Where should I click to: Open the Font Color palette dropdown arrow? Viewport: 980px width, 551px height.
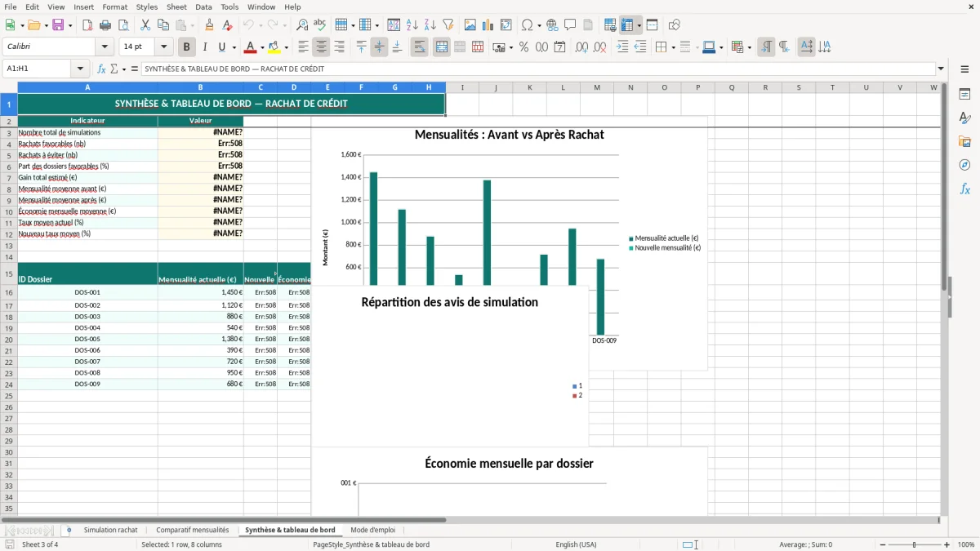pyautogui.click(x=262, y=47)
